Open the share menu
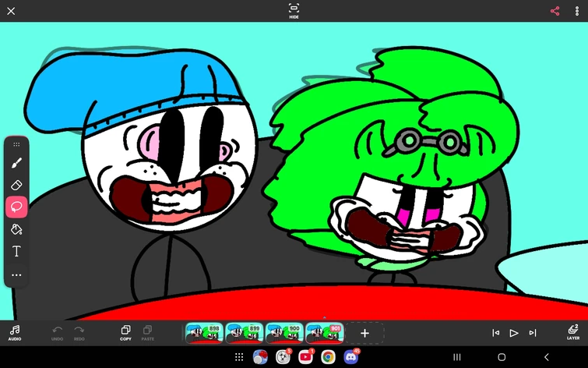 tap(555, 11)
